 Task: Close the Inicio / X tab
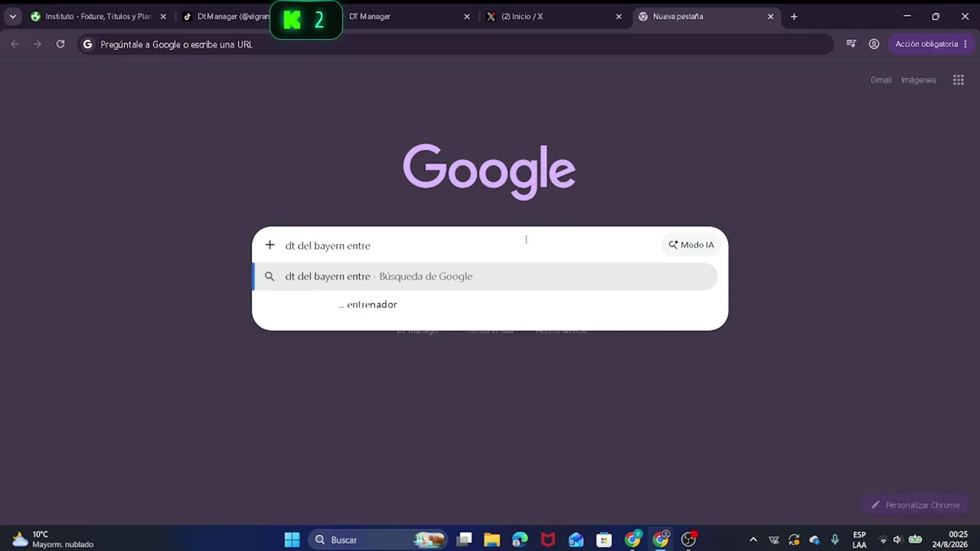(x=619, y=16)
